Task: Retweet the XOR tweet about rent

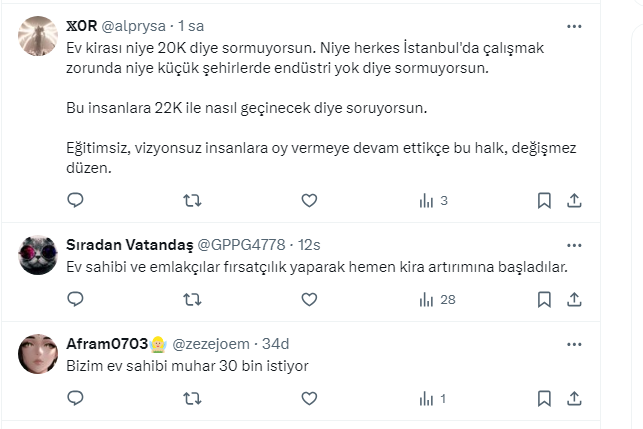Action: point(192,200)
